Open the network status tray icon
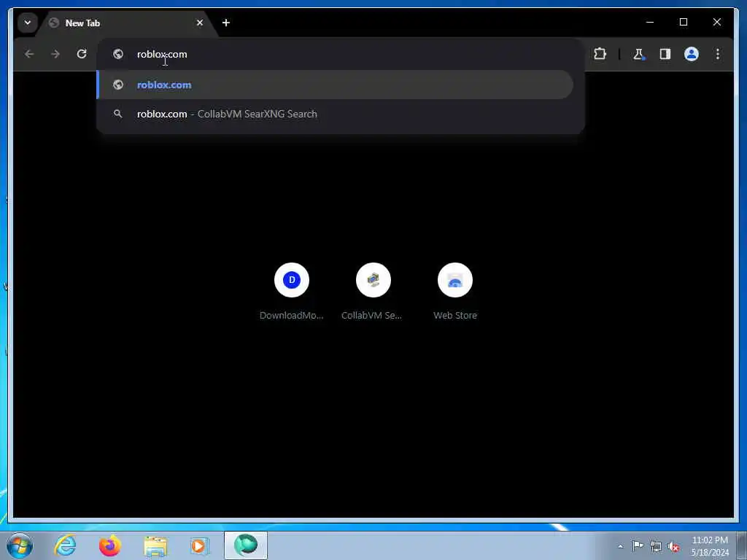 [x=656, y=547]
